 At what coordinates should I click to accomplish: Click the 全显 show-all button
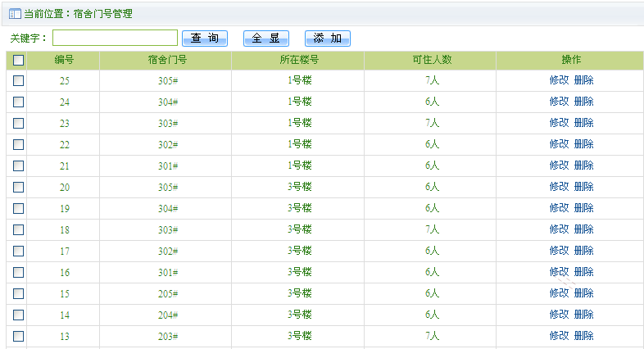coord(266,39)
